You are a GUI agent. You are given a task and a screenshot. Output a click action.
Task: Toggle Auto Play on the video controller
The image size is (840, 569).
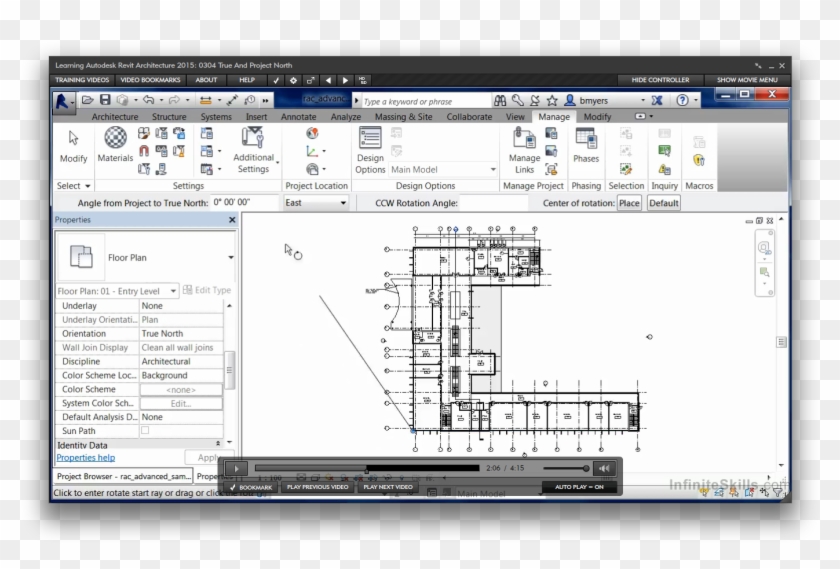pyautogui.click(x=579, y=487)
